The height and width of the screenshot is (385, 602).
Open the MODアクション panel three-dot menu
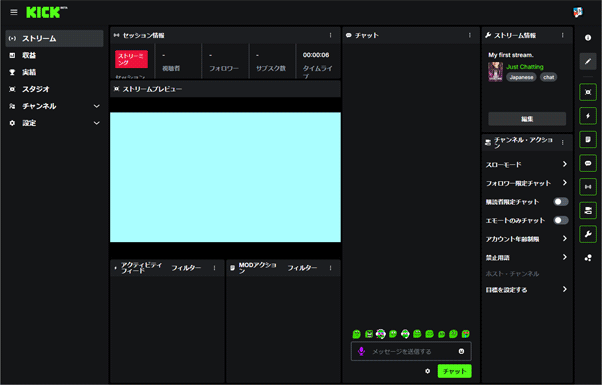coord(331,268)
